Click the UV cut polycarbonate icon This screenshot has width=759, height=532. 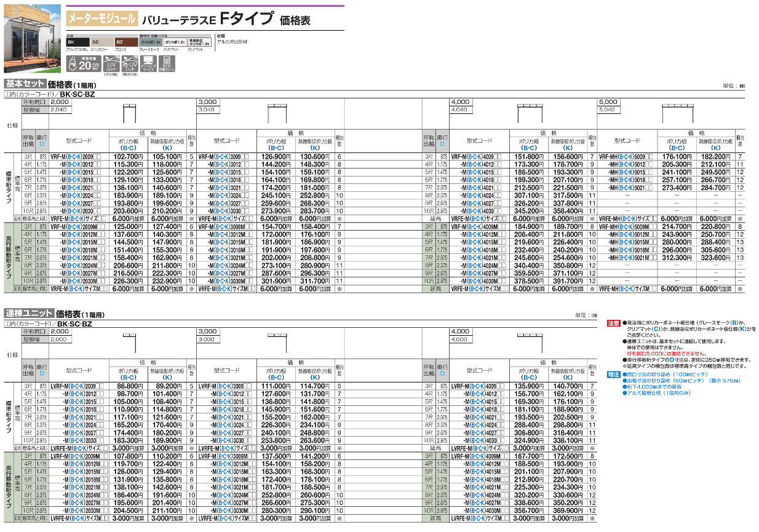coord(111,63)
